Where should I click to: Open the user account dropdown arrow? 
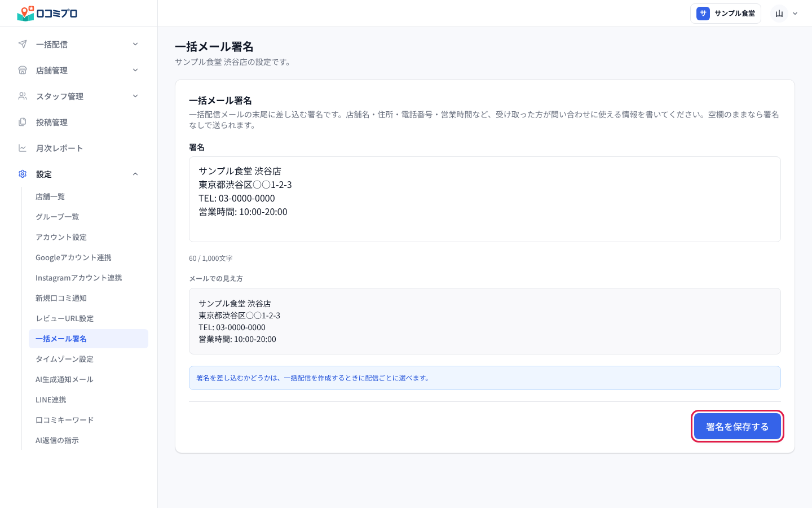click(795, 14)
